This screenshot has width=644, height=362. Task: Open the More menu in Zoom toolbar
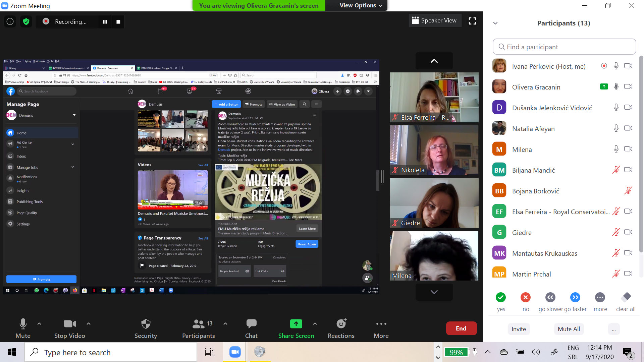coord(381,328)
